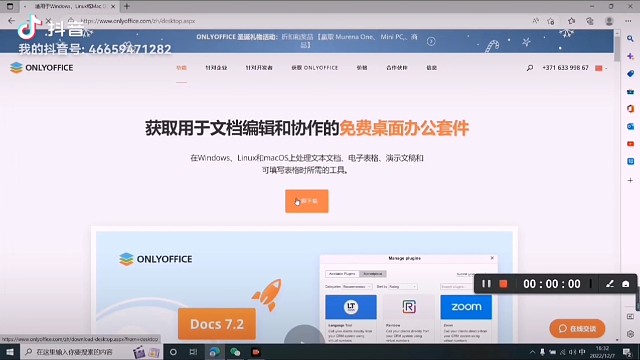Open the 在线交谈 chat button
The height and width of the screenshot is (360, 640).
577,329
